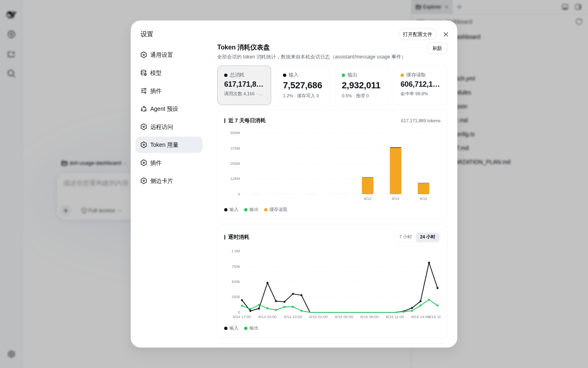Click the 打开配置文件 button

click(418, 34)
